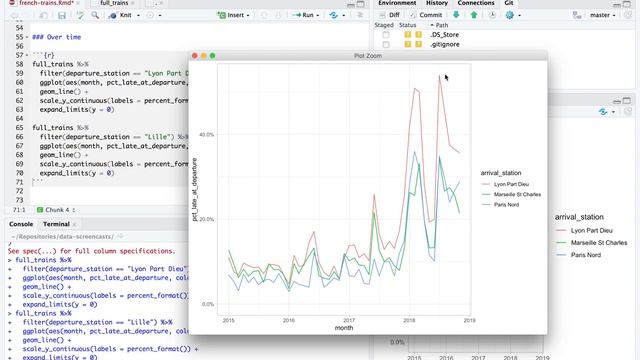Open the Environment tab
The width and height of the screenshot is (640, 360).
point(397,3)
